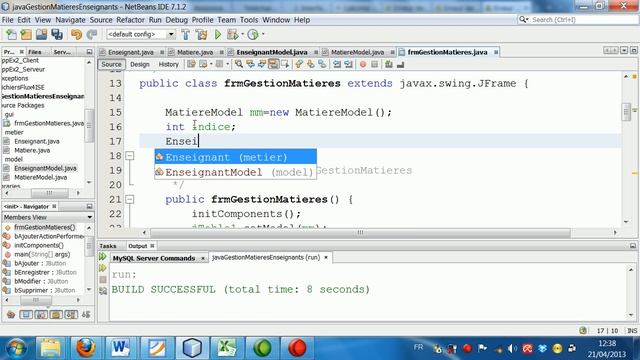Click the Undo toolbar icon
Image resolution: width=640 pixels, height=360 pixels.
click(x=76, y=35)
